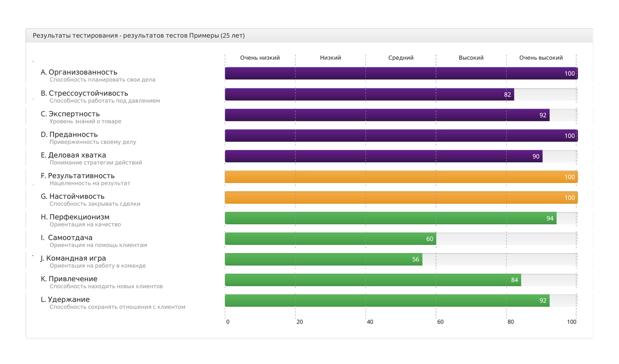Click the "Очень низкий" column header
619x364 pixels.
[260, 58]
